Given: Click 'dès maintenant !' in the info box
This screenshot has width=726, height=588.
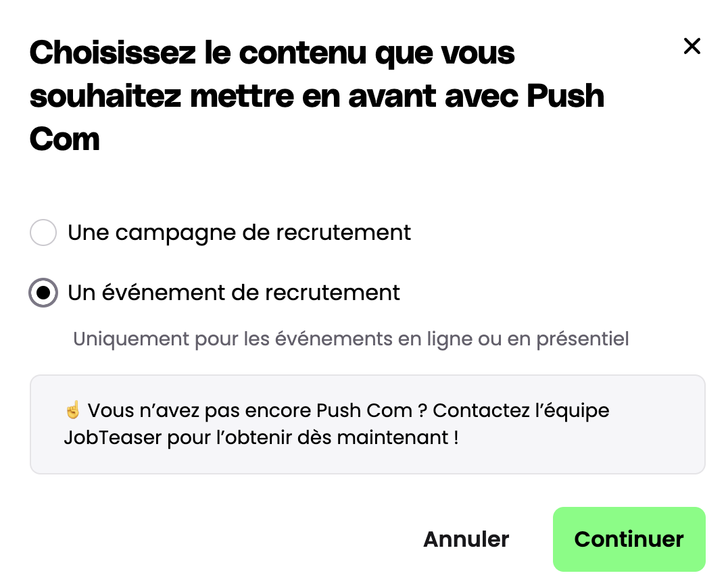Looking at the screenshot, I should point(397,437).
